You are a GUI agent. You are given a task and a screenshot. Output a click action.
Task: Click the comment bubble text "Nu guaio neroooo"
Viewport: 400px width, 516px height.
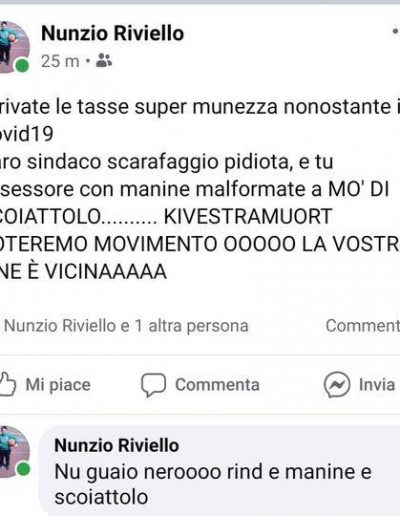[x=213, y=484]
